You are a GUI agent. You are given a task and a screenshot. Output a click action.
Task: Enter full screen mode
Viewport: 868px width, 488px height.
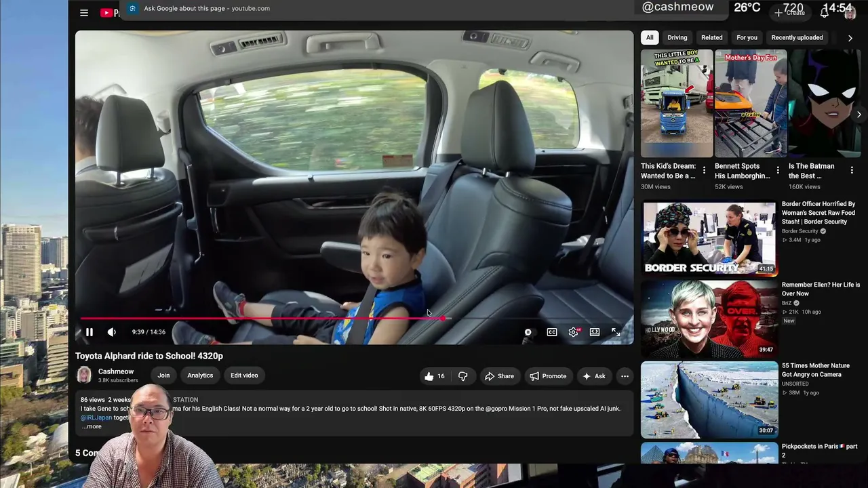coord(616,332)
